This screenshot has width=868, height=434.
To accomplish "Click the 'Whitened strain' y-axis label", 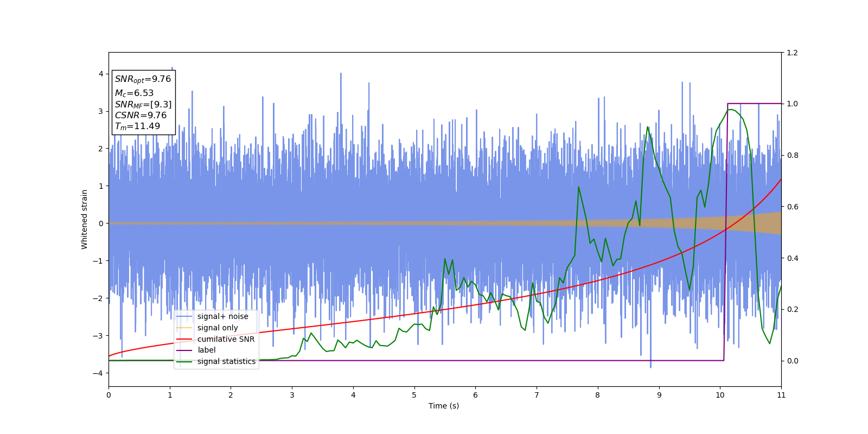I will (85, 219).
